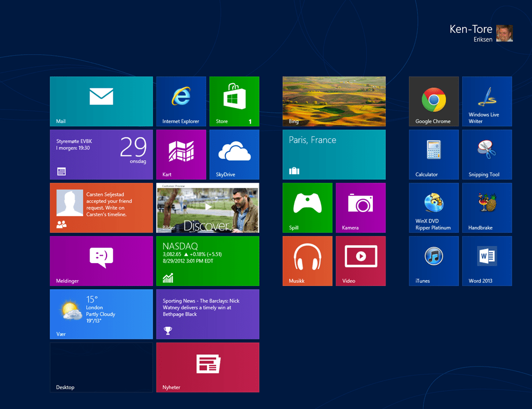Image resolution: width=532 pixels, height=409 pixels.
Task: Open the Calculator tile
Action: [433, 154]
